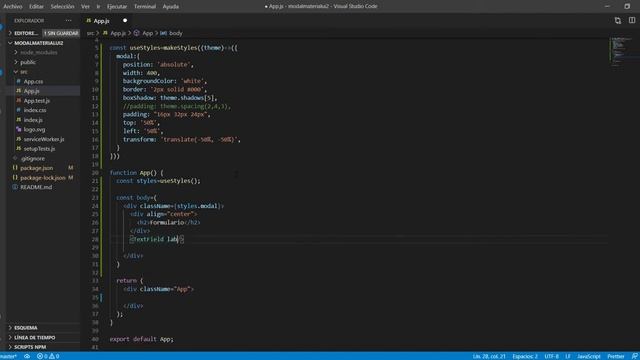Click body variable in breadcrumb
The image size is (640, 360).
pos(171,33)
